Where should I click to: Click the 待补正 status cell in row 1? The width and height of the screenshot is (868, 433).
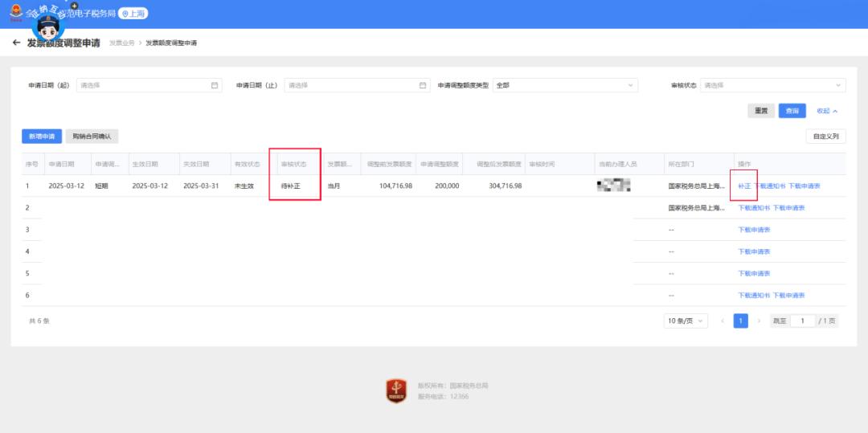(x=291, y=186)
